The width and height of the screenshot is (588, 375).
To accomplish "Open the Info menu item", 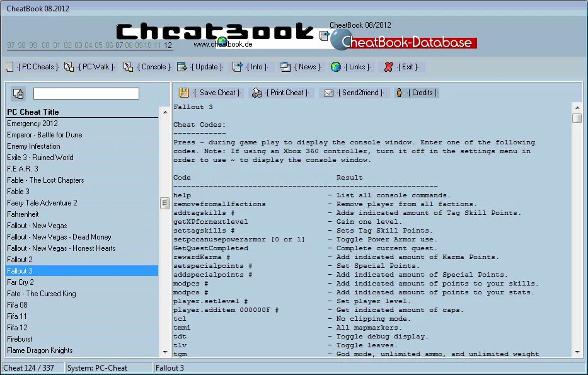I will click(x=257, y=67).
